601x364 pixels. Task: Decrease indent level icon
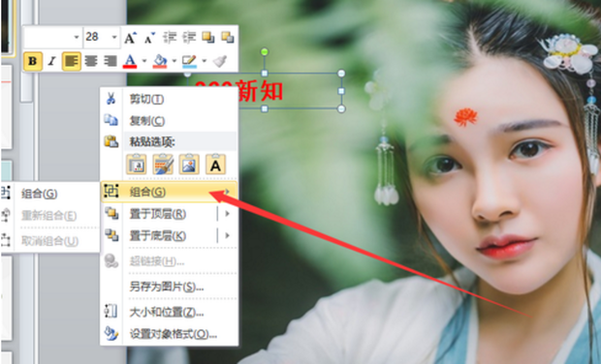coord(170,38)
